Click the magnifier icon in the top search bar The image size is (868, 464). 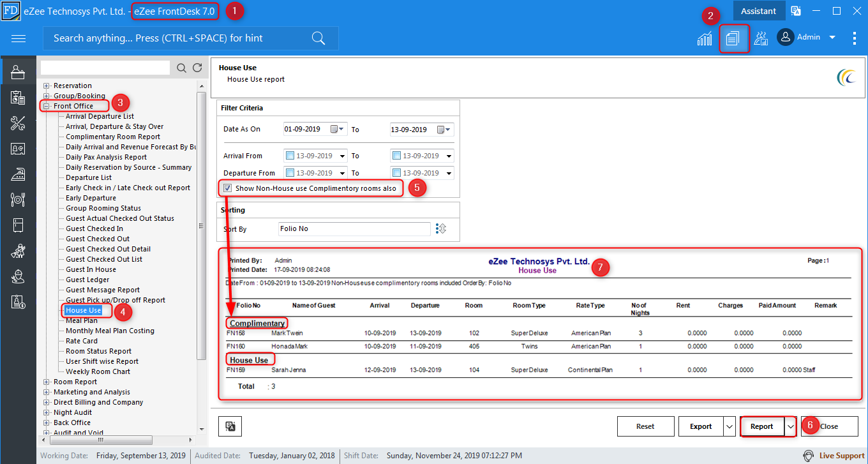(318, 38)
